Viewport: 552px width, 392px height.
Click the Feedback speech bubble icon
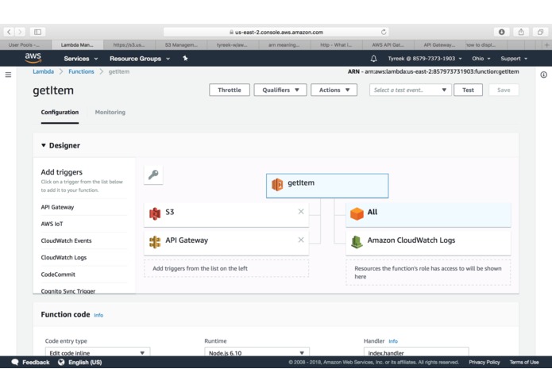click(x=15, y=362)
